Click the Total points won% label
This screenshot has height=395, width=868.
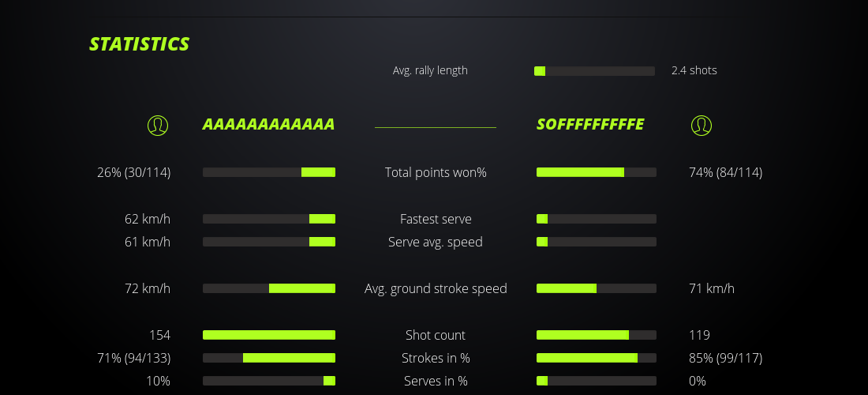click(x=436, y=172)
